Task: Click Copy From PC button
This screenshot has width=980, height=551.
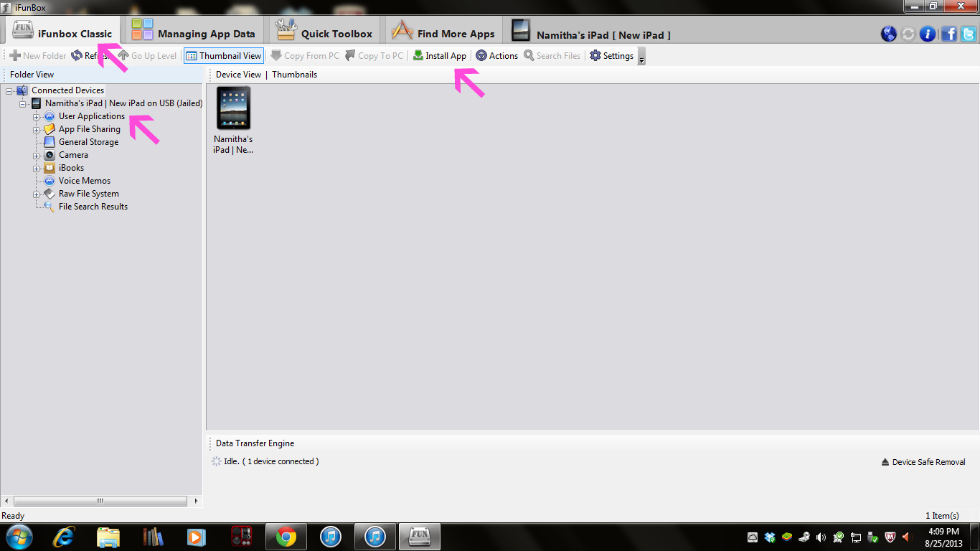Action: point(305,55)
